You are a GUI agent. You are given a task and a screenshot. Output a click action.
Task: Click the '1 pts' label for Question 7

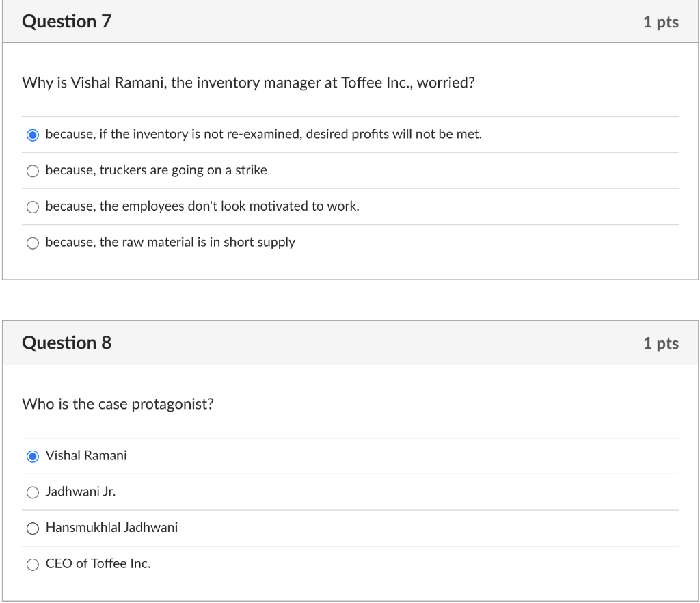pos(660,22)
